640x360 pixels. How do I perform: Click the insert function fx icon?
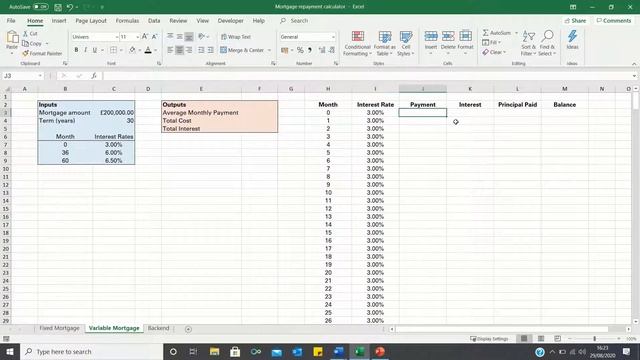pos(94,76)
